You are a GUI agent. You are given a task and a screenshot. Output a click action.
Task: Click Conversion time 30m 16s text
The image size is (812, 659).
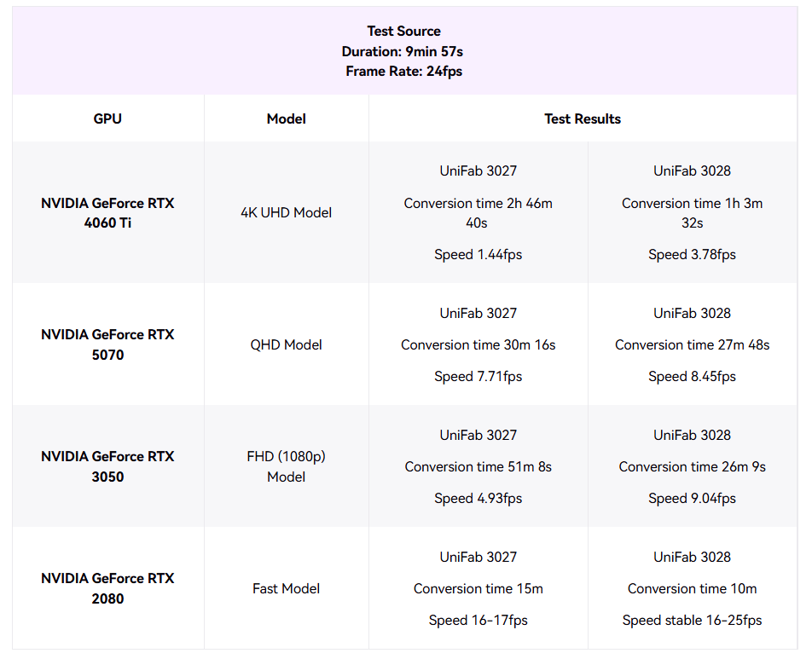pos(478,344)
